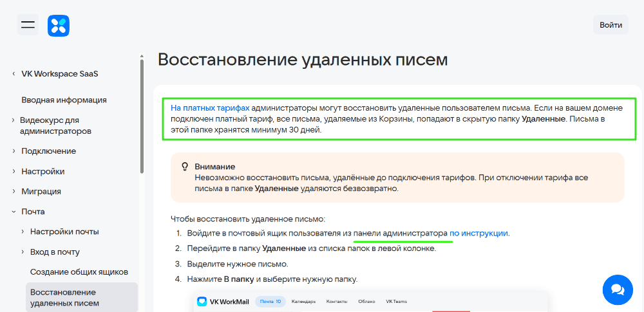This screenshot has height=312, width=644.
Task: Click VK WorkMail logo in screenshot
Action: 223,302
